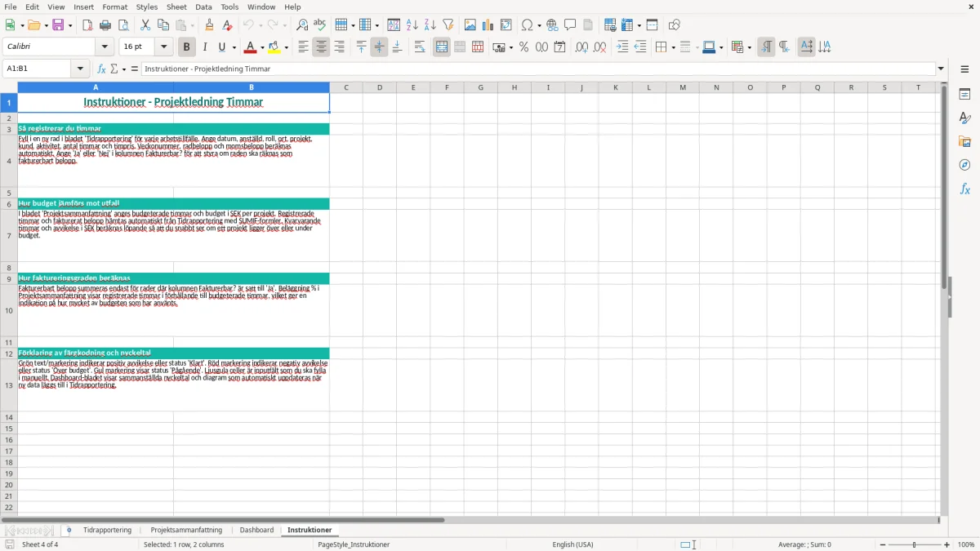Toggle Align Right

339,47
